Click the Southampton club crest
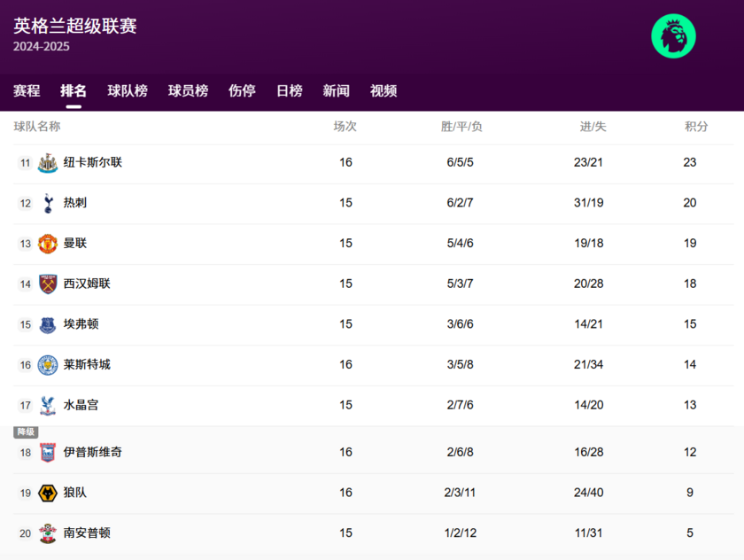The image size is (744, 560). [x=48, y=533]
